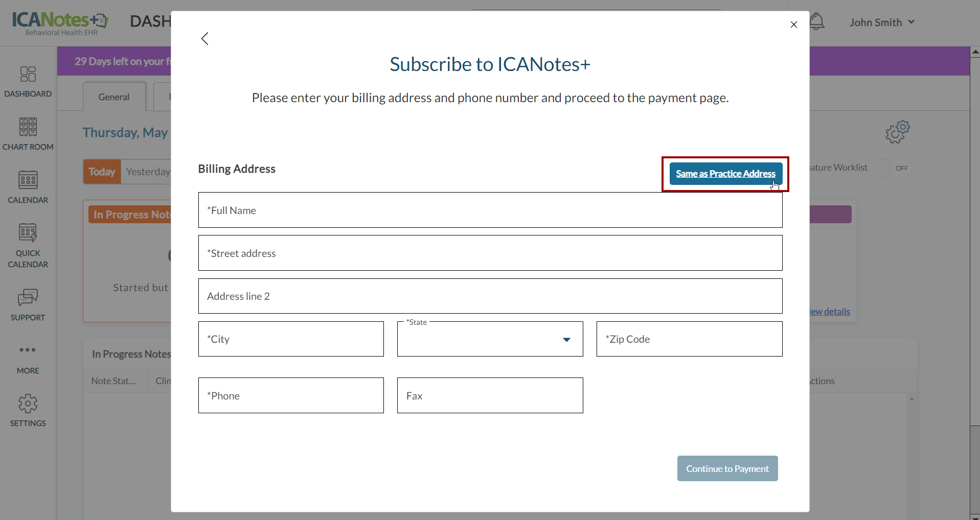Click Same as Practice Address button
This screenshot has height=520, width=980.
point(725,174)
